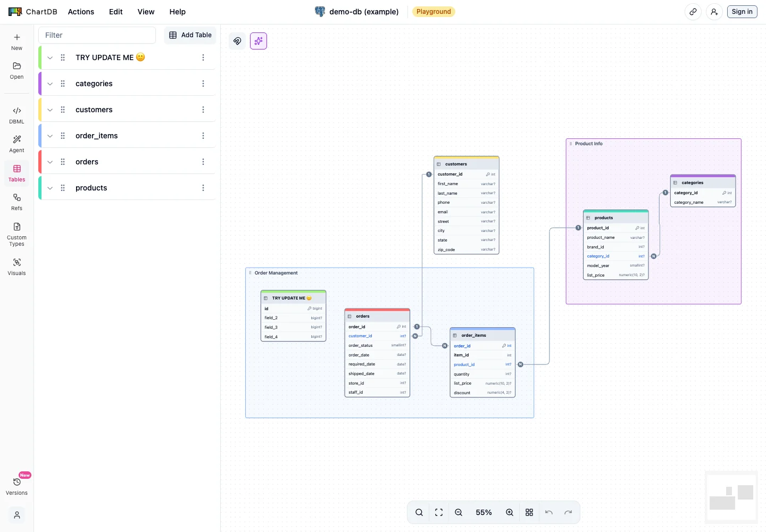Click the add user icon in the header

[x=714, y=12]
